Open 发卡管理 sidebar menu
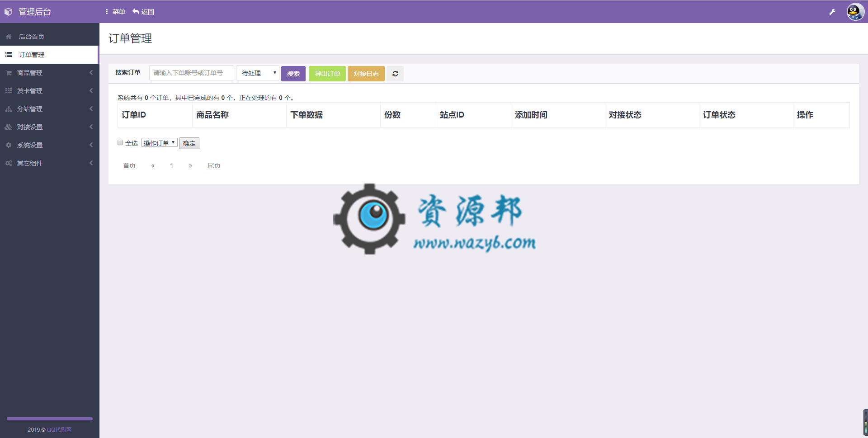The image size is (868, 438). point(49,91)
